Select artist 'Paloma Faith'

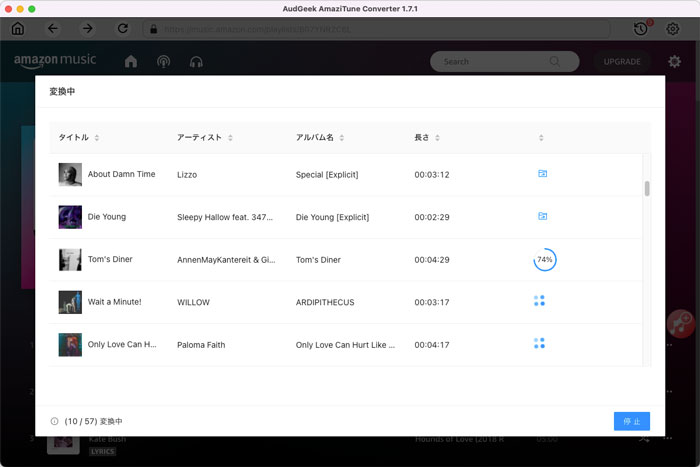(x=201, y=345)
